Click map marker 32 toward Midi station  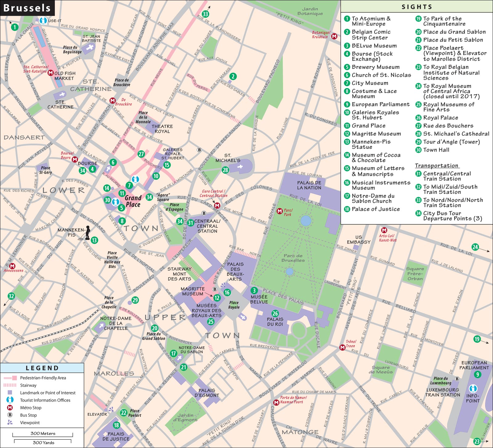[x=11, y=296]
